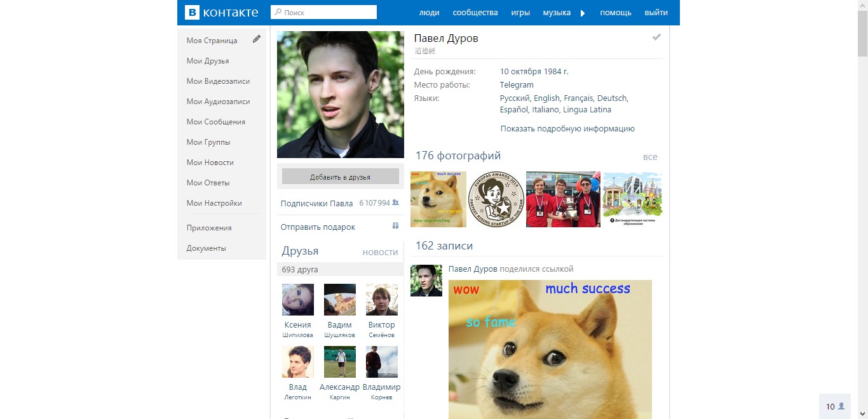Open музыка in top navigation
This screenshot has width=868, height=419.
[x=557, y=12]
